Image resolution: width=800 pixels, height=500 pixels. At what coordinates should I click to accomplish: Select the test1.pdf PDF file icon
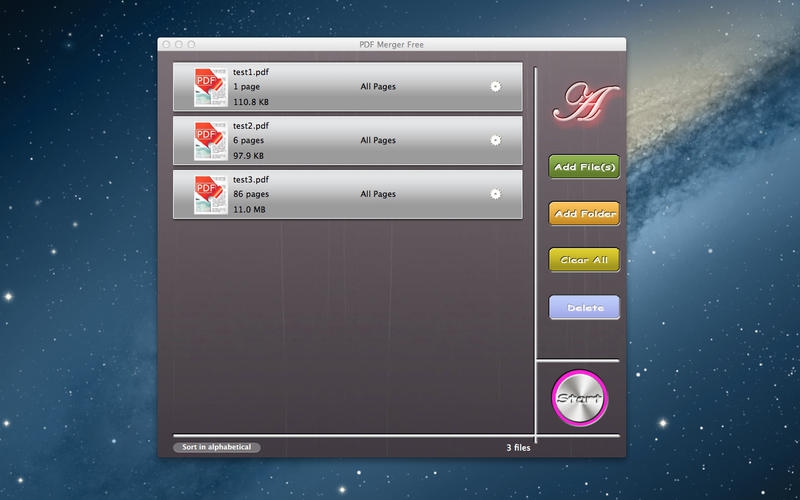(x=211, y=87)
